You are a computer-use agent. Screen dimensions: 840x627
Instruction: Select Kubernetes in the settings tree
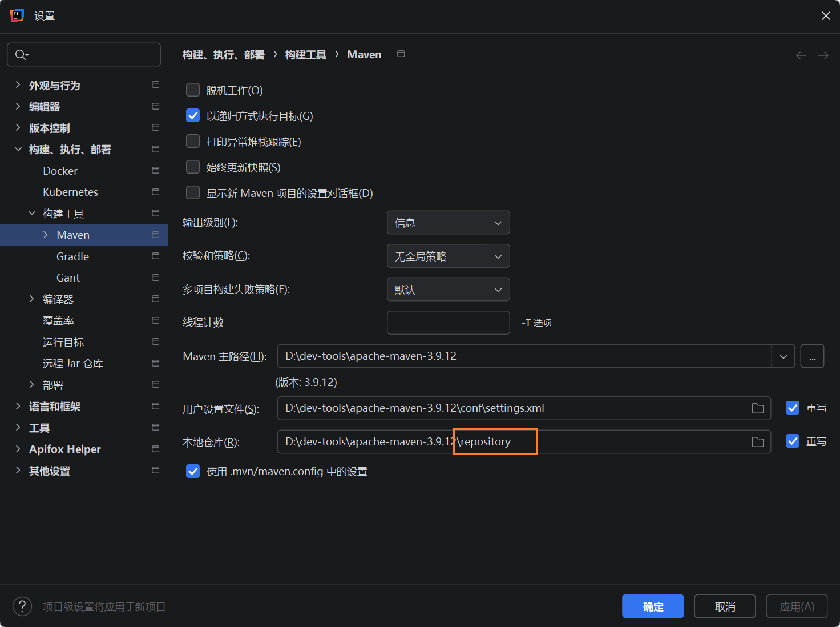[x=70, y=192]
